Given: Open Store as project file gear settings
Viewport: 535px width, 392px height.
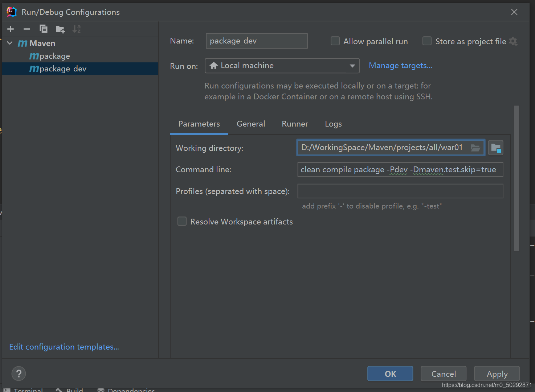Looking at the screenshot, I should [513, 41].
